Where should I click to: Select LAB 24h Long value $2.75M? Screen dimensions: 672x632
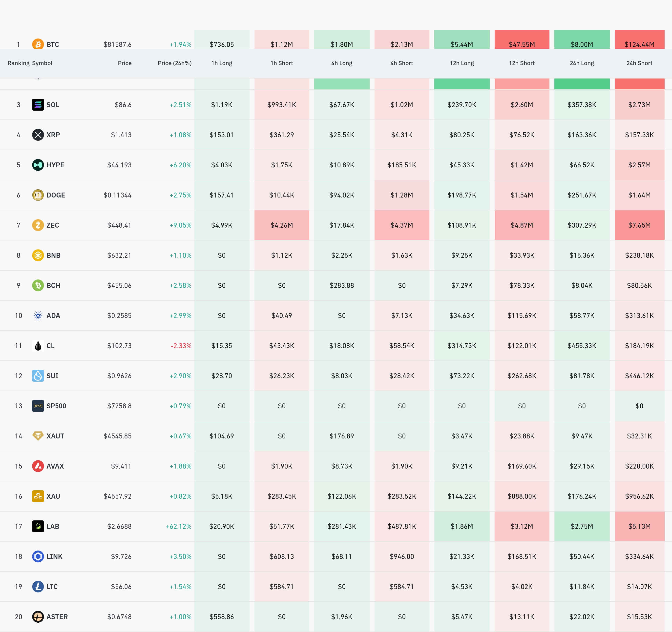click(582, 526)
